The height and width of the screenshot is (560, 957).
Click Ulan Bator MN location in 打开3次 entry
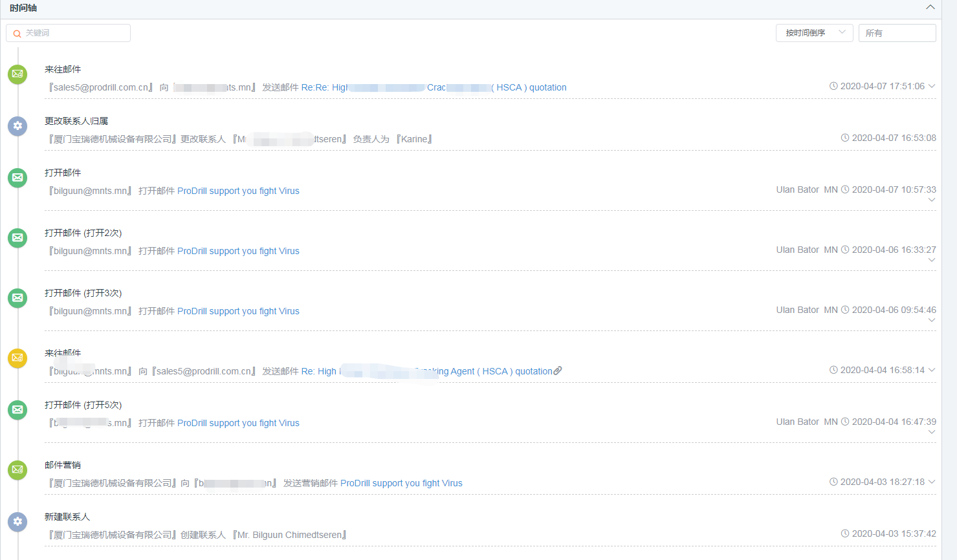[807, 310]
